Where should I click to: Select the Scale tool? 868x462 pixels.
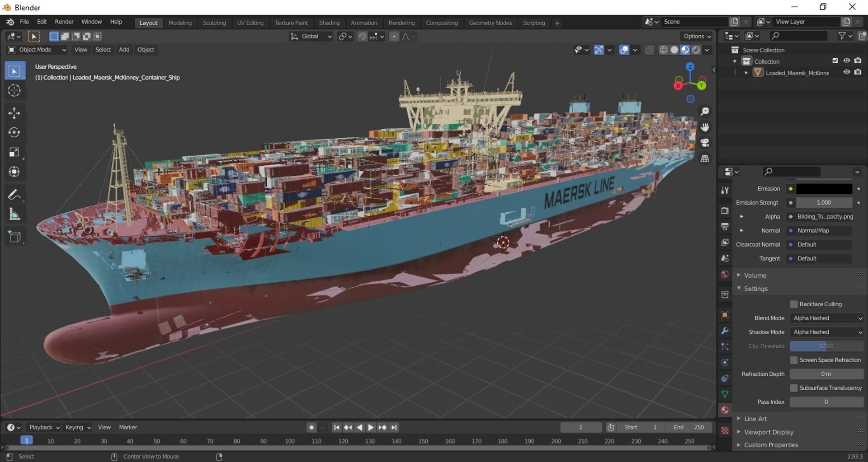click(14, 152)
